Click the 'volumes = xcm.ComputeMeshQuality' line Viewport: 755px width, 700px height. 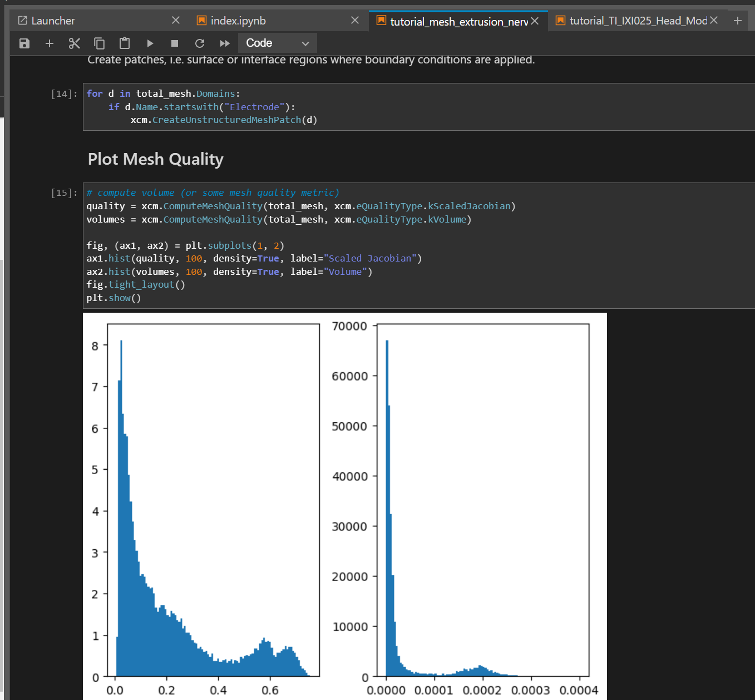click(279, 219)
